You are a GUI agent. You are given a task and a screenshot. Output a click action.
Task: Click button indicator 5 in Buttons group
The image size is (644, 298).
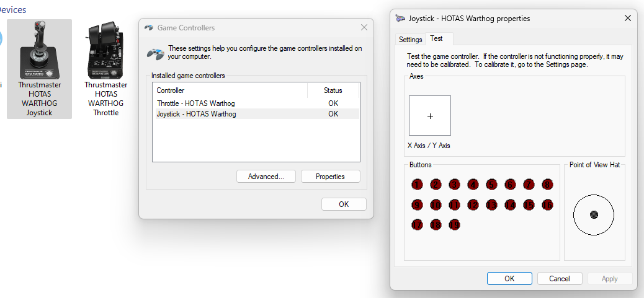491,185
